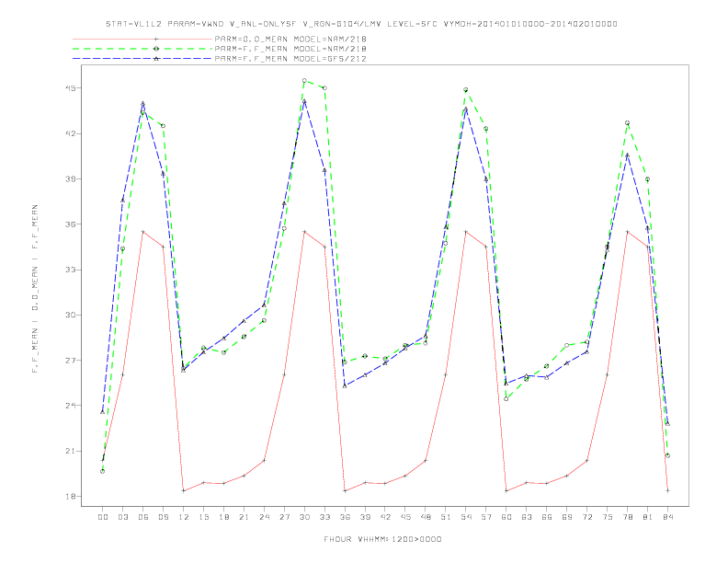Click the blue dashed line legend sample
Image resolution: width=728 pixels, height=563 pixels.
coord(142,59)
